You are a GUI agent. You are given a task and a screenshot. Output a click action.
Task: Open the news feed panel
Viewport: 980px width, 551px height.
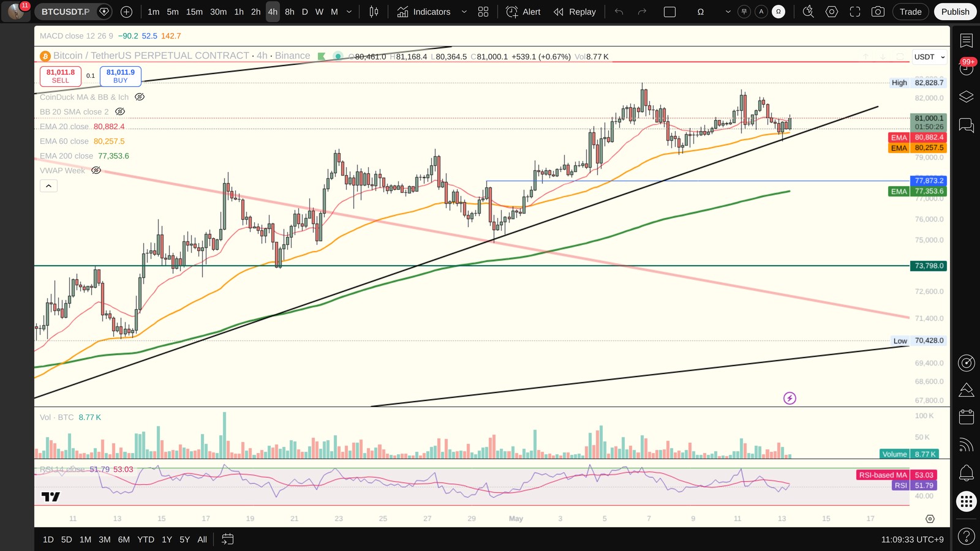tap(967, 444)
